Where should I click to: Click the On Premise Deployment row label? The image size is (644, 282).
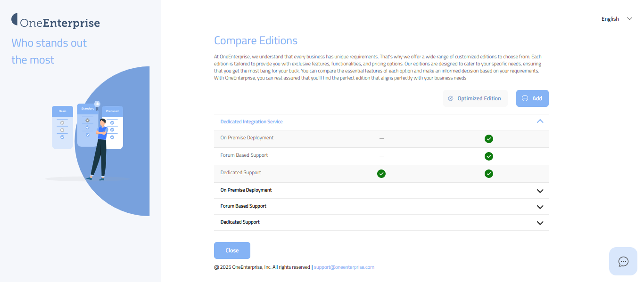point(247,138)
